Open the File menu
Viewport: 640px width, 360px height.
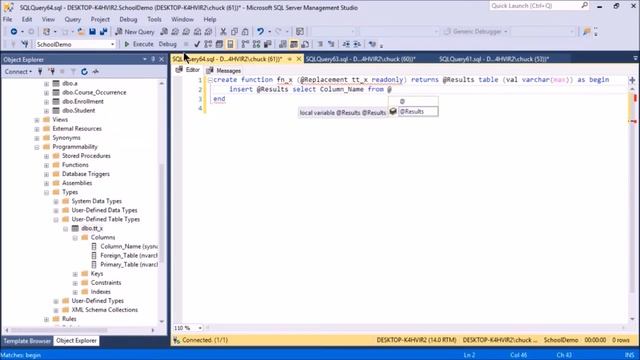[7, 19]
